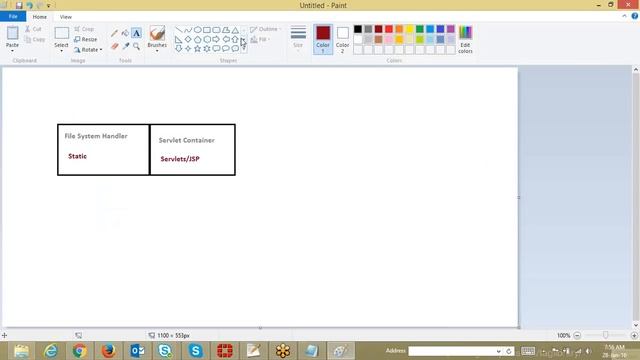Image resolution: width=640 pixels, height=360 pixels.
Task: Open Edit colors dialog
Action: click(x=465, y=39)
